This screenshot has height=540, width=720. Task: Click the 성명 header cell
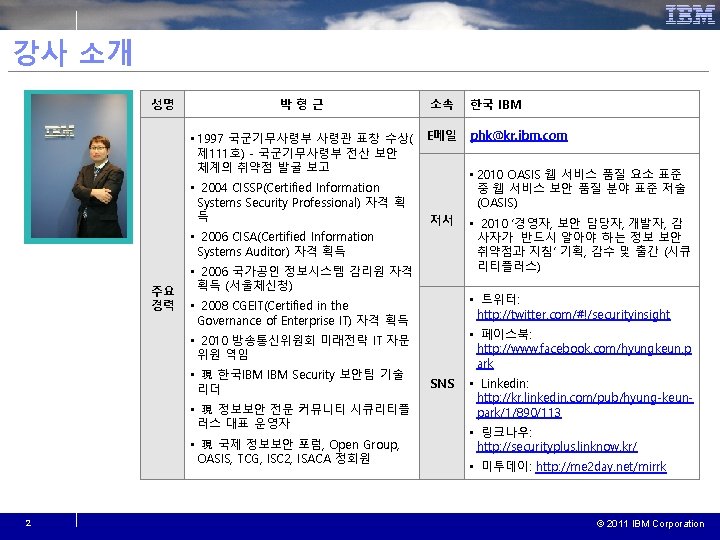[x=163, y=104]
